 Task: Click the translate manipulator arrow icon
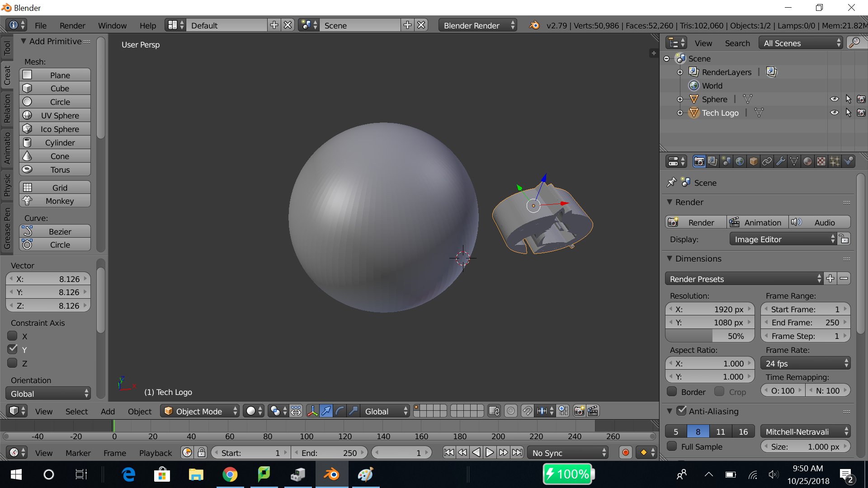[x=326, y=411]
